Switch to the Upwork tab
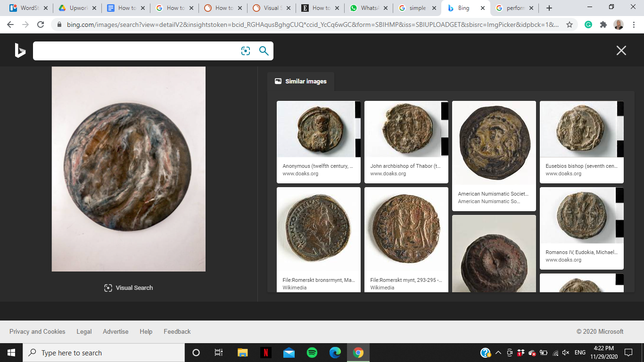Screen dimensions: 644x362 (77, 8)
